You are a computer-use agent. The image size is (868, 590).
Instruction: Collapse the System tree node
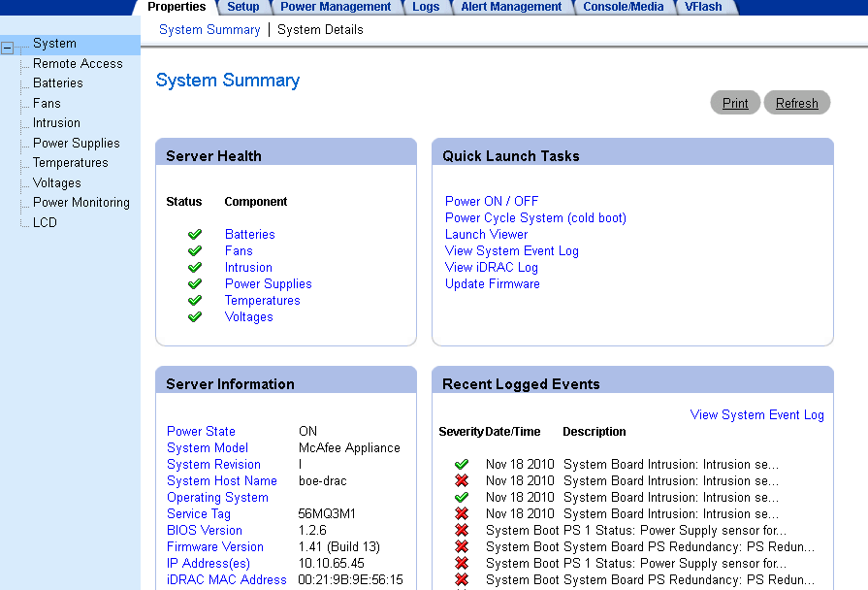[7, 48]
